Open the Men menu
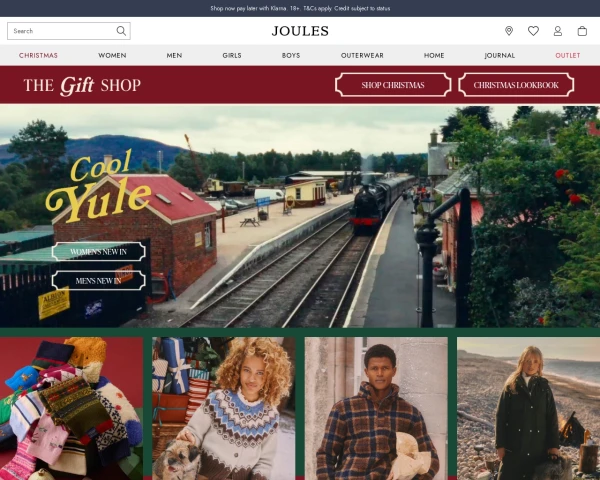 [174, 56]
